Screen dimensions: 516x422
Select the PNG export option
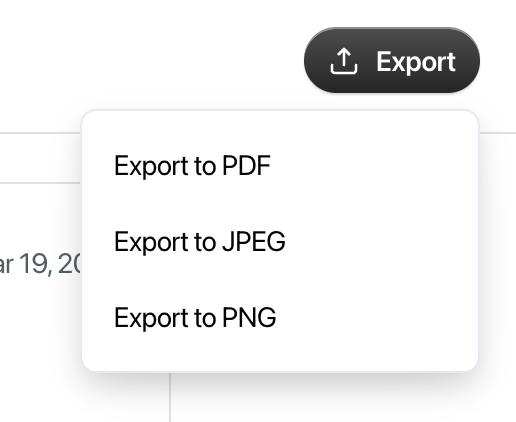280,317
